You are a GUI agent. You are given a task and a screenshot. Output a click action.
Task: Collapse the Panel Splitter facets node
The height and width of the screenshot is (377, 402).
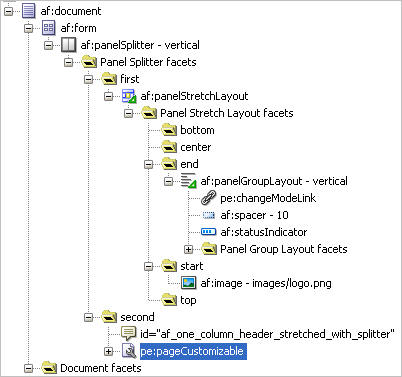(x=69, y=62)
